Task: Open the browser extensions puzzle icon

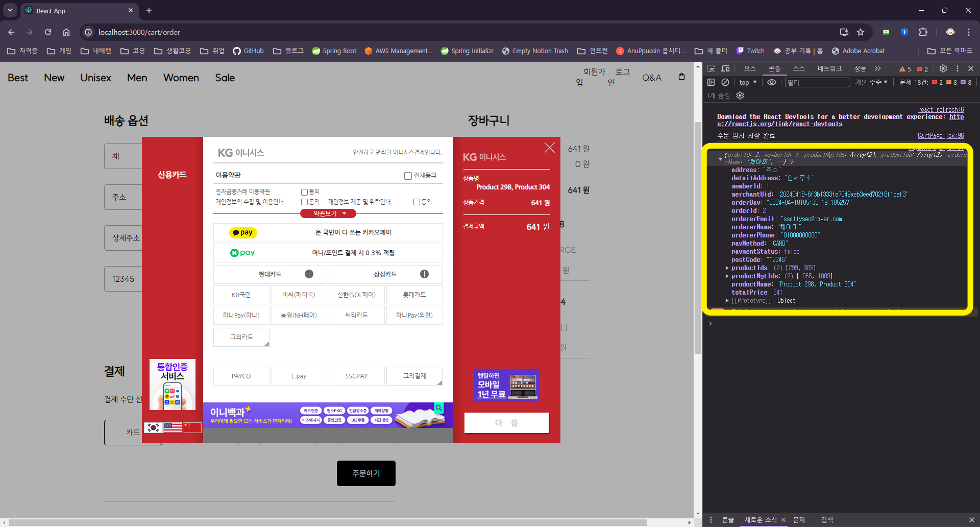Action: pyautogui.click(x=923, y=32)
